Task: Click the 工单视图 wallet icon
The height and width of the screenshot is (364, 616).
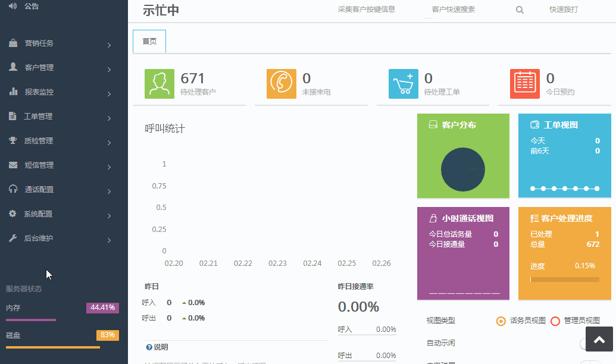Action: coord(534,125)
